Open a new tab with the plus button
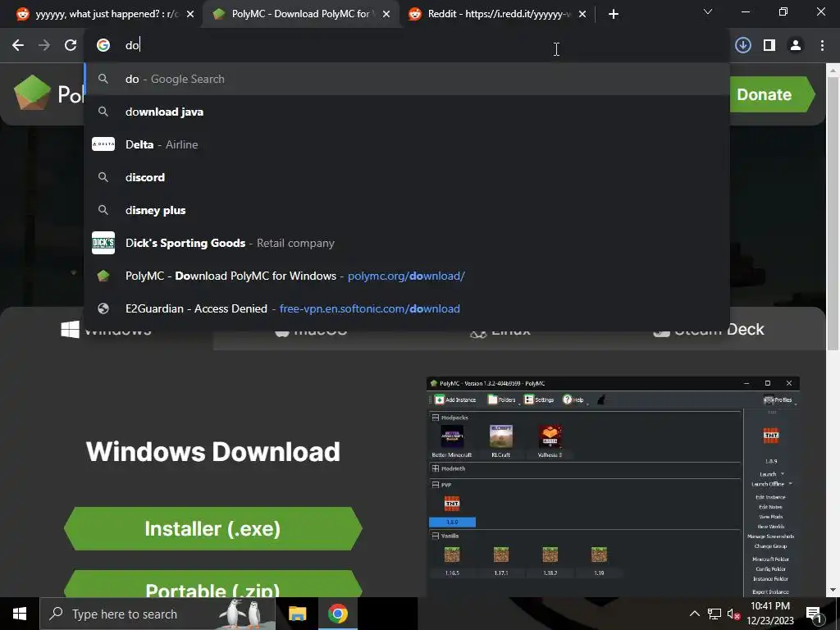840x630 pixels. pyautogui.click(x=614, y=15)
